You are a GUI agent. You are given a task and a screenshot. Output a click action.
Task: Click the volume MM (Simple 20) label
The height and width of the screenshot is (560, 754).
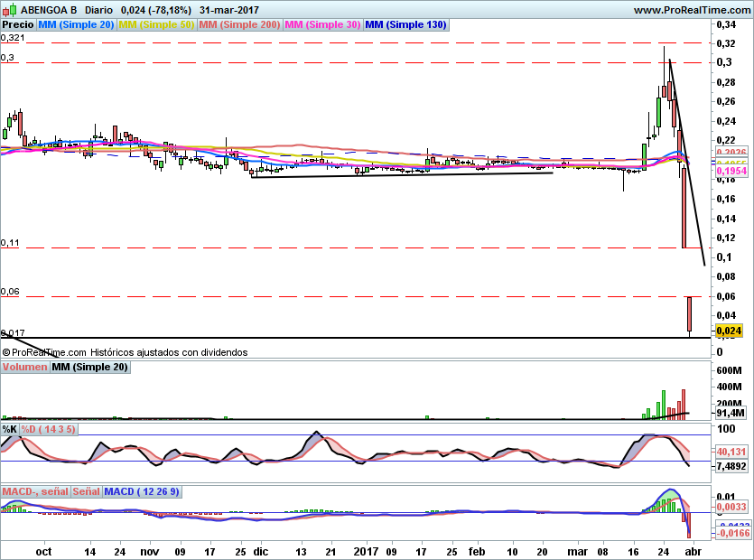tap(90, 367)
